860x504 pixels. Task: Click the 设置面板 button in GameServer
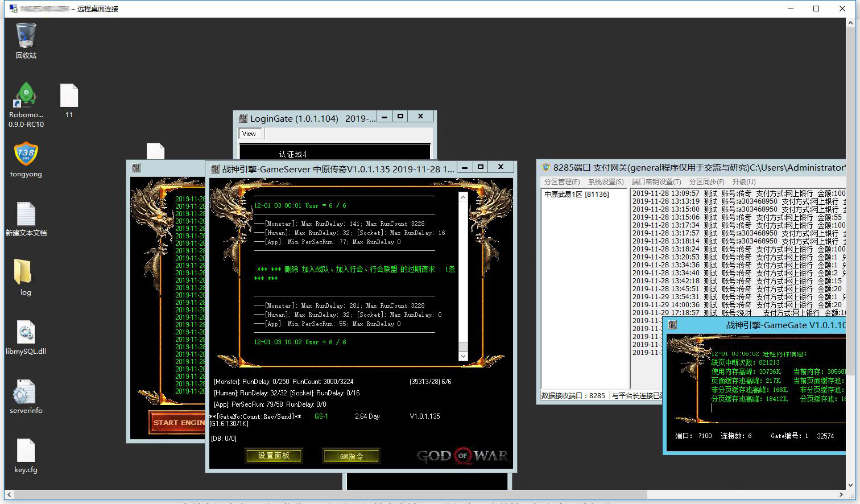tap(274, 456)
